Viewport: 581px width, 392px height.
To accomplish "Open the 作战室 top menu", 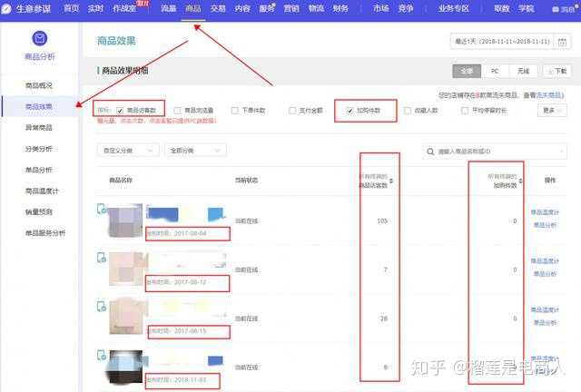I will (124, 8).
